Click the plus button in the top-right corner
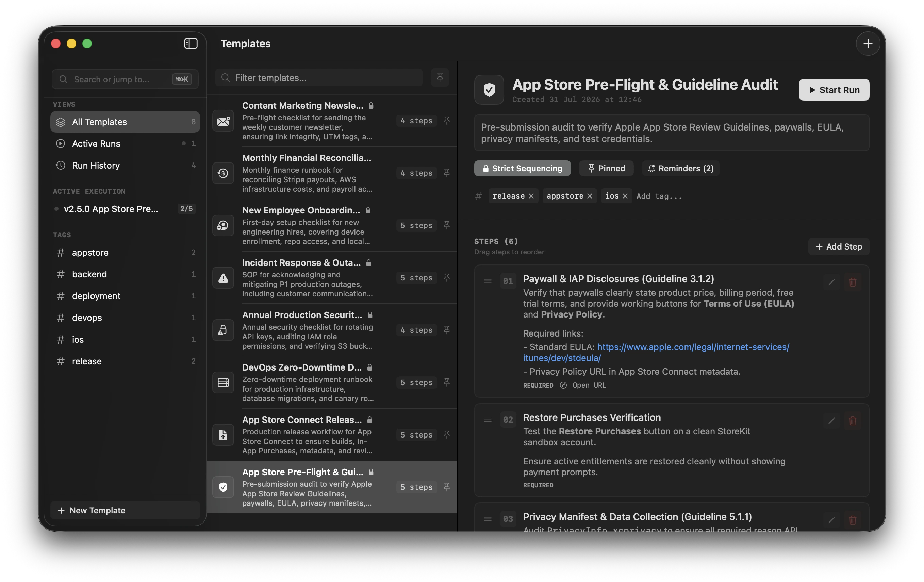Screen dimensions: 924x582 [x=868, y=44]
